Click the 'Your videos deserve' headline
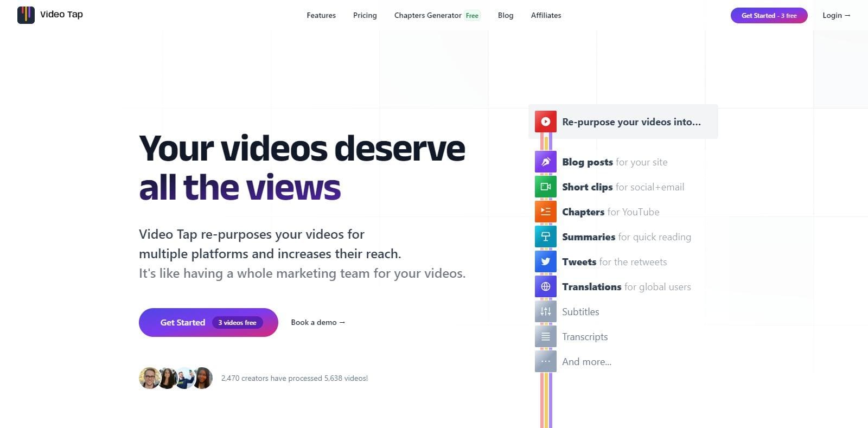This screenshot has width=868, height=428. [x=302, y=148]
